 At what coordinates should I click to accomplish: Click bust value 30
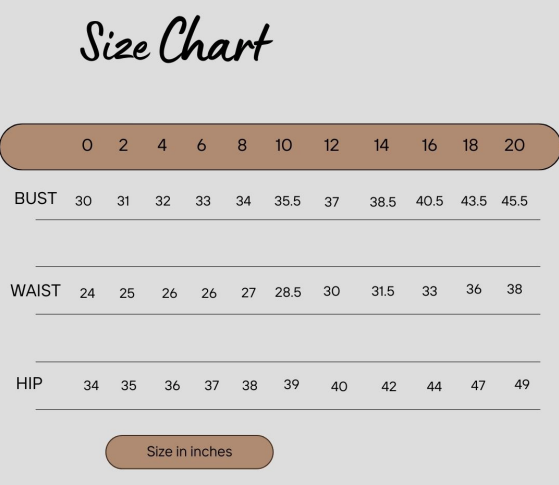click(x=83, y=201)
